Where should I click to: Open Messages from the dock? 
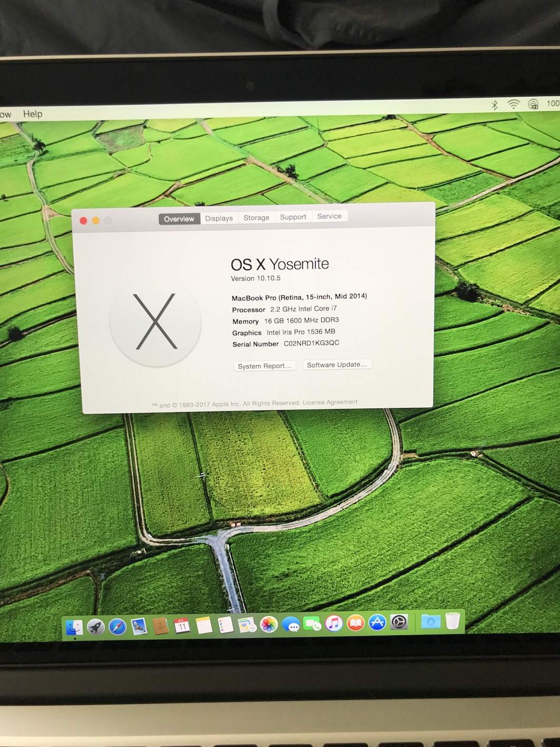click(x=291, y=625)
